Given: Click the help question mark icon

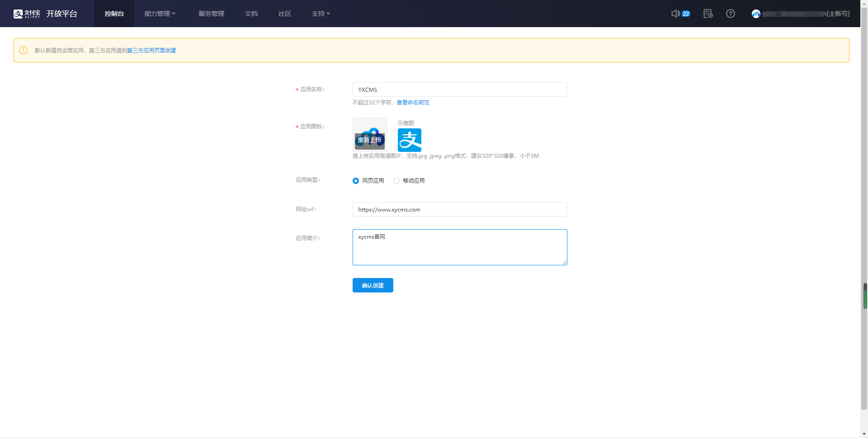Looking at the screenshot, I should [731, 14].
